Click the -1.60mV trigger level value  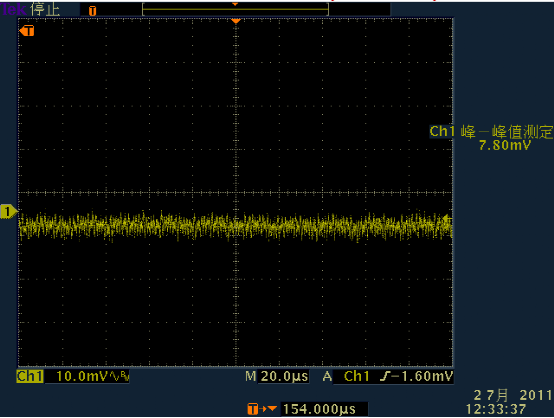[421, 376]
